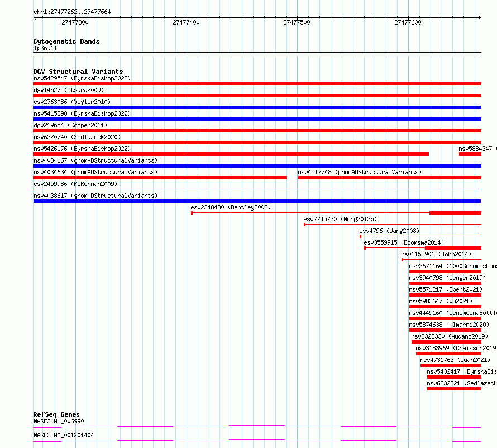The image size is (497, 448).
Task: Click the thick red segment of esv2248480
Action: click(x=456, y=213)
